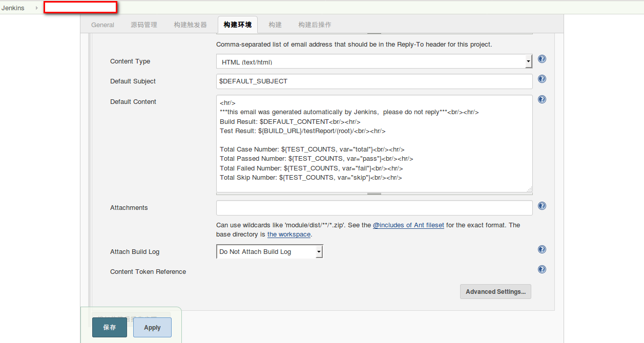
Task: Click the Default Content corner resize grip
Action: click(529, 189)
